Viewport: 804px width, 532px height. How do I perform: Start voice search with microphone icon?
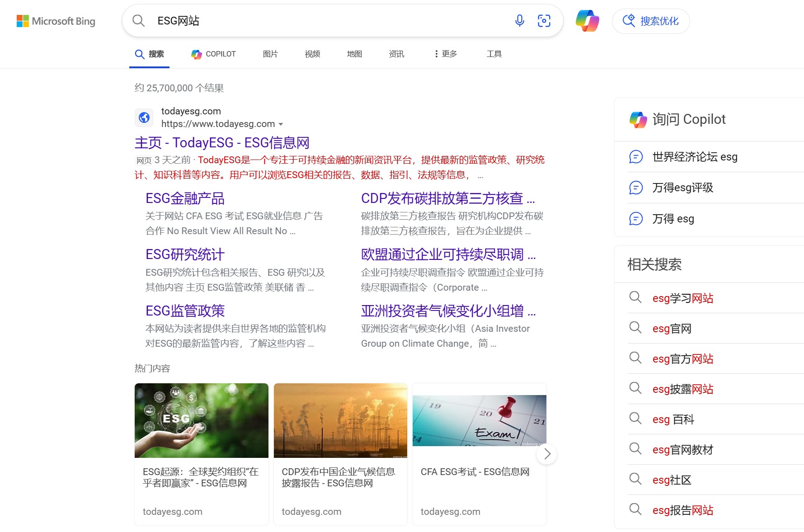tap(520, 21)
